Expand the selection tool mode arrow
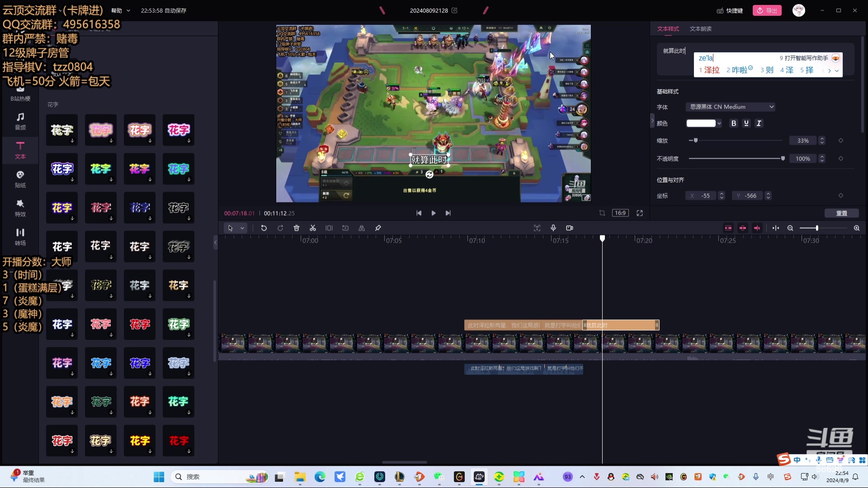868x488 pixels. pos(242,228)
